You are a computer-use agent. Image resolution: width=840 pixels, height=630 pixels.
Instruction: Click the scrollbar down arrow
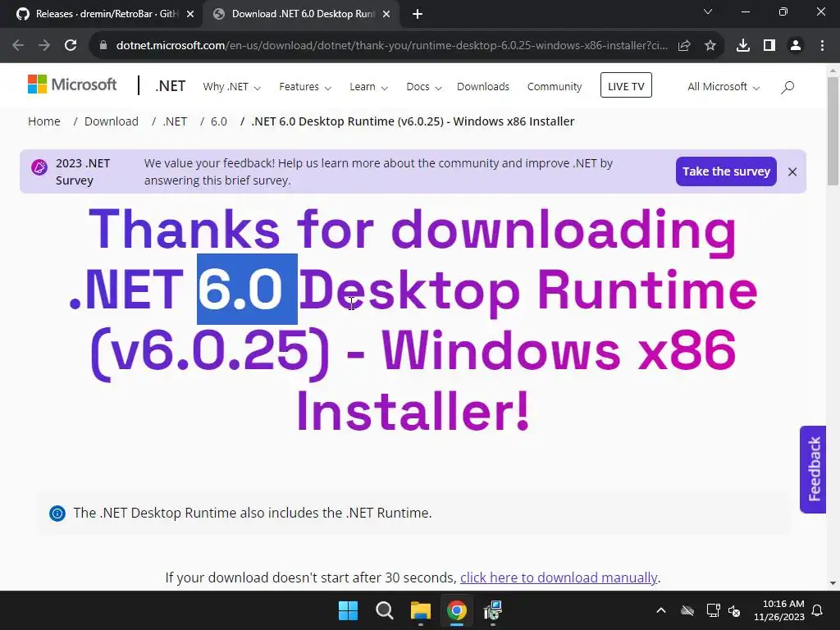[833, 583]
